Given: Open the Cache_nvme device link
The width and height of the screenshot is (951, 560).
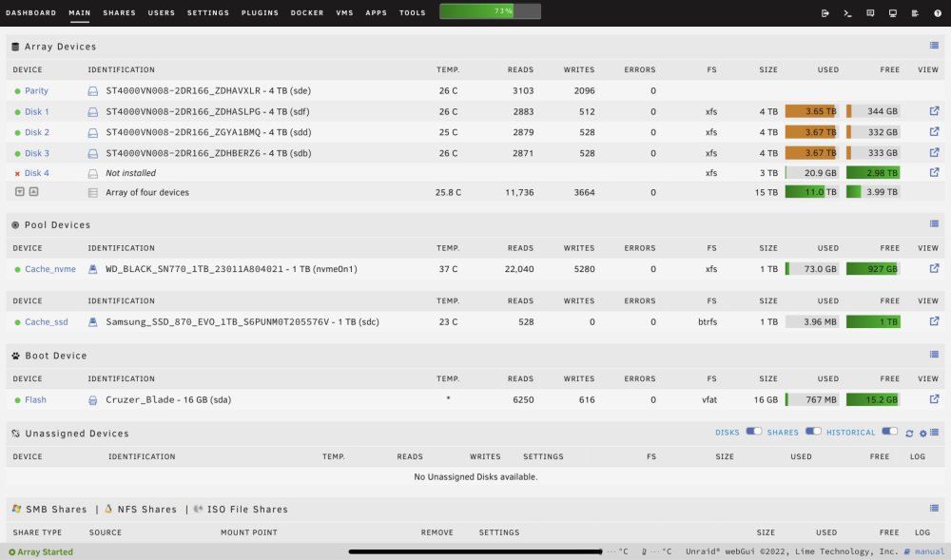Looking at the screenshot, I should tap(50, 269).
